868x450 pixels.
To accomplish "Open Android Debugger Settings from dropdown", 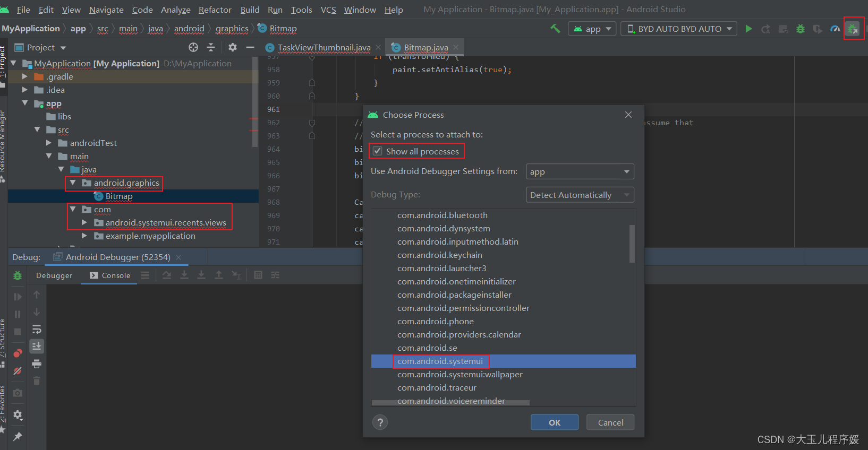I will (580, 171).
